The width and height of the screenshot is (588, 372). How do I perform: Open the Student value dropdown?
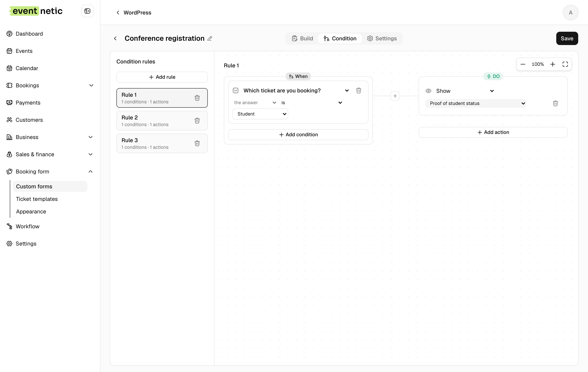point(260,114)
